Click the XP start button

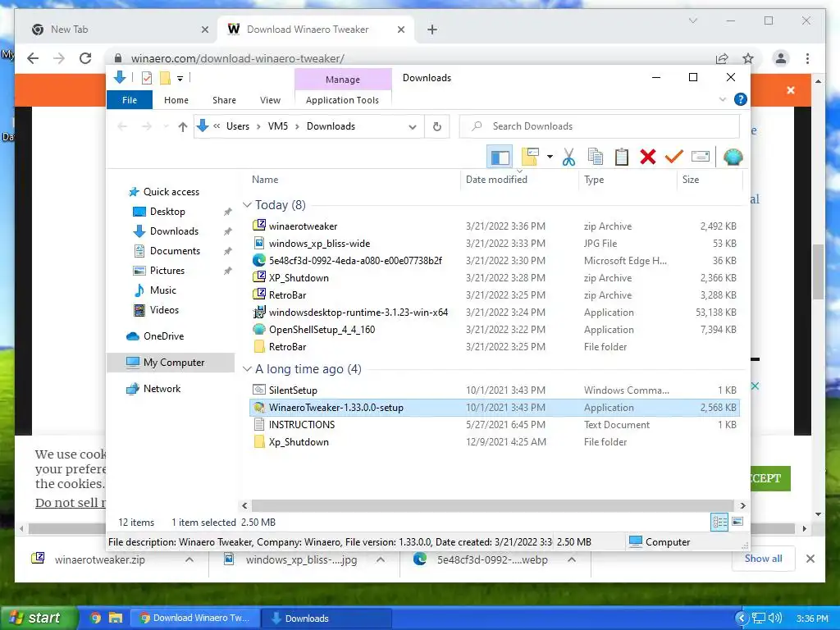38,618
